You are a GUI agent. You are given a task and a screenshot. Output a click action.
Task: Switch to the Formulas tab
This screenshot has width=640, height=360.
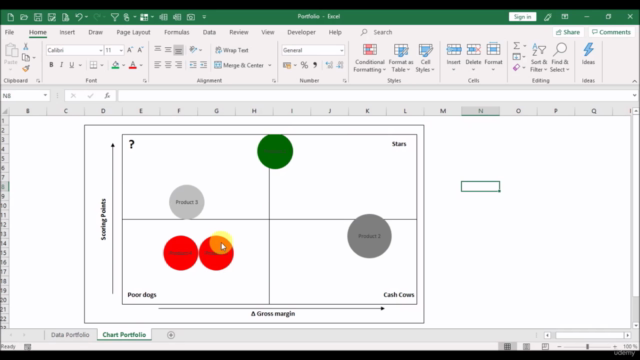(177, 32)
